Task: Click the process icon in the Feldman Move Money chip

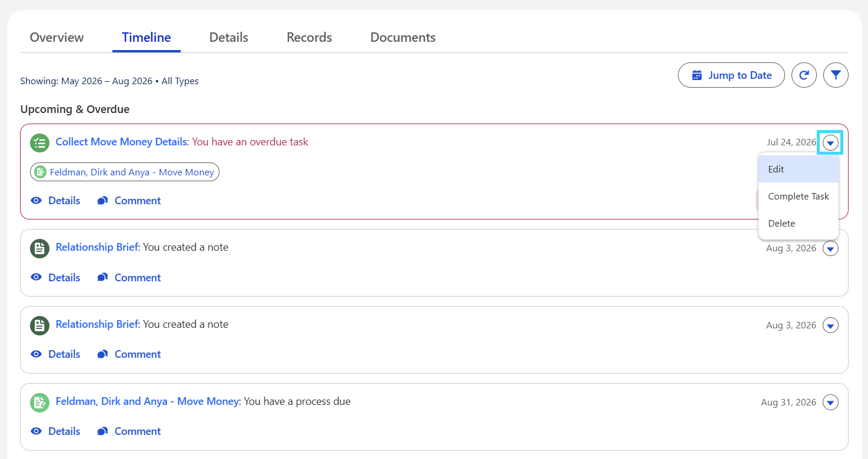Action: pyautogui.click(x=40, y=172)
